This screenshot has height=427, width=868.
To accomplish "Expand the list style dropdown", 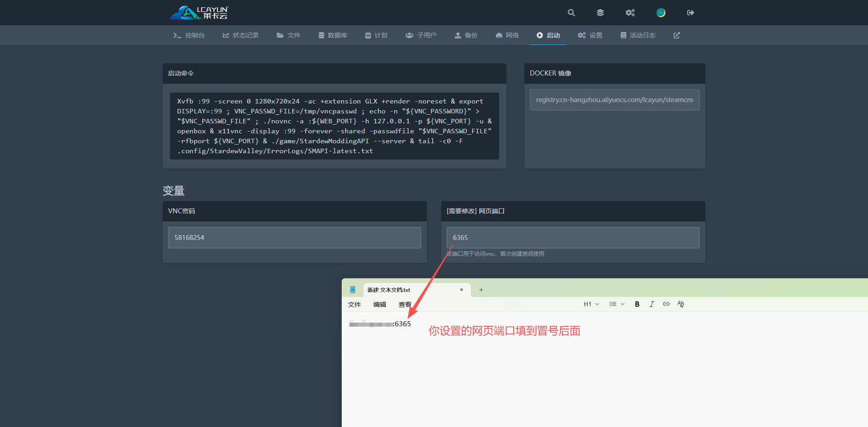I will tap(617, 304).
